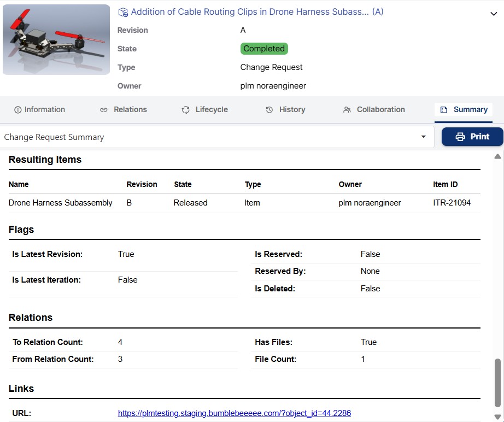This screenshot has height=422, width=504.
Task: Click the green Completed state badge
Action: [264, 49]
